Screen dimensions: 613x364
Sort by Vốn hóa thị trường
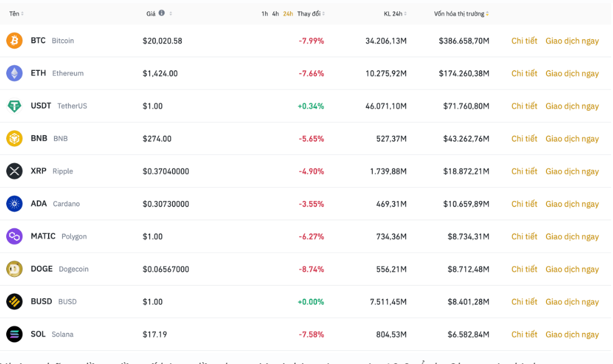pos(462,14)
